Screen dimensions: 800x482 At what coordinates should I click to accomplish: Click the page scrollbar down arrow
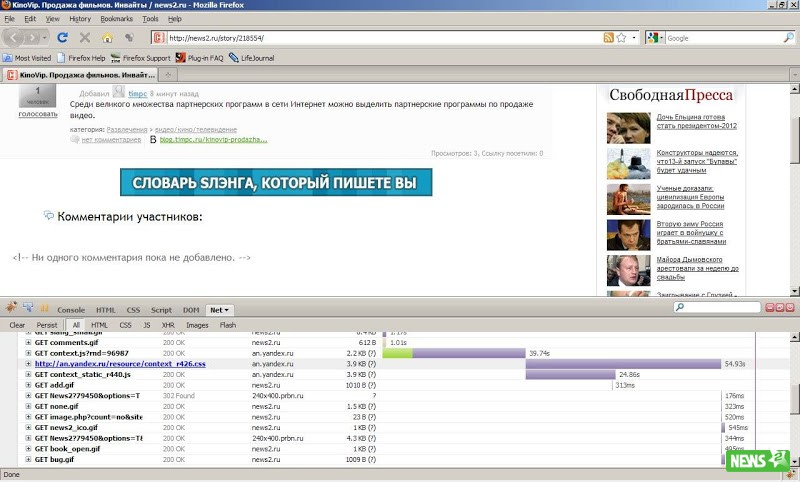[x=794, y=291]
